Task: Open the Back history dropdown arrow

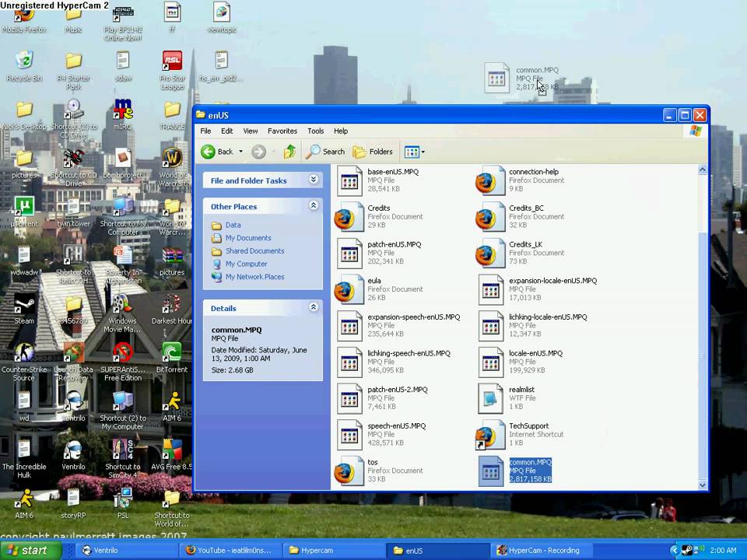Action: 241,152
